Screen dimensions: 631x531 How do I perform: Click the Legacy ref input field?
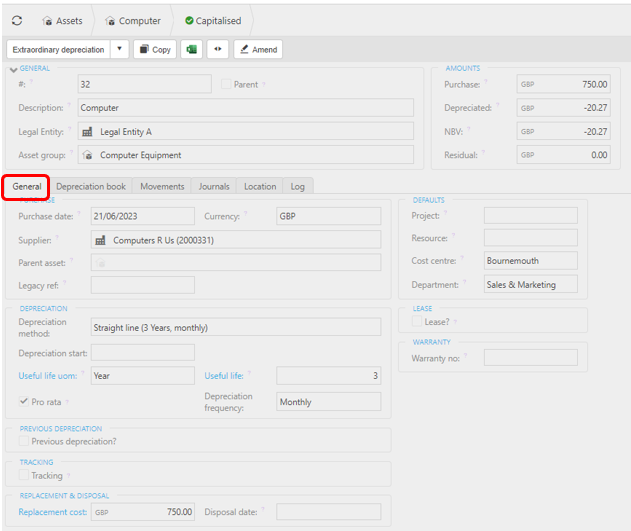143,285
